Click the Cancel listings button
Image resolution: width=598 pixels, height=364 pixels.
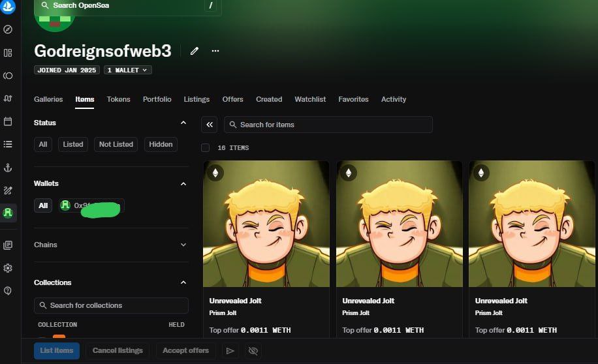[x=118, y=351]
